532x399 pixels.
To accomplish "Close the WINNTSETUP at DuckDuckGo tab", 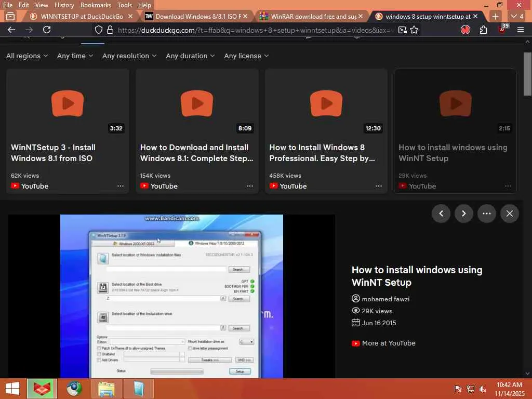I will point(130,16).
